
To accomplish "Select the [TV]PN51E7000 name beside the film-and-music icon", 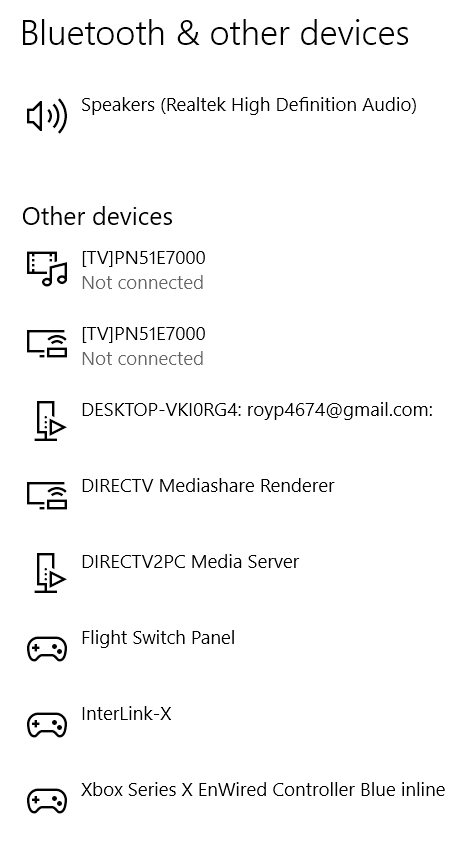I will click(x=143, y=258).
